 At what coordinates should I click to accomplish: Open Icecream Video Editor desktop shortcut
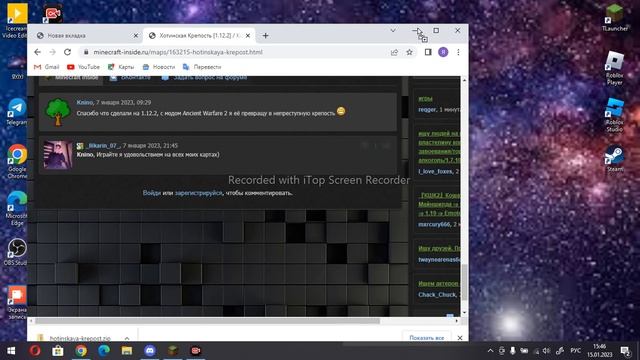16,20
